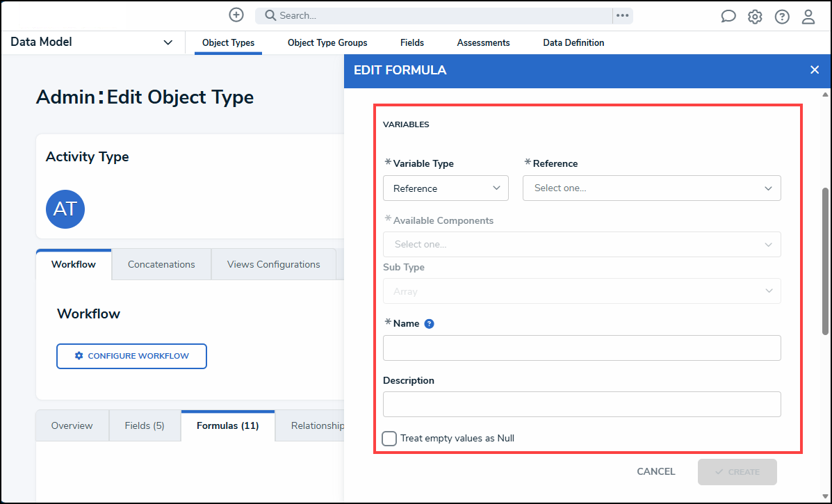The width and height of the screenshot is (832, 504).
Task: Click the Name field help icon
Action: (x=429, y=323)
